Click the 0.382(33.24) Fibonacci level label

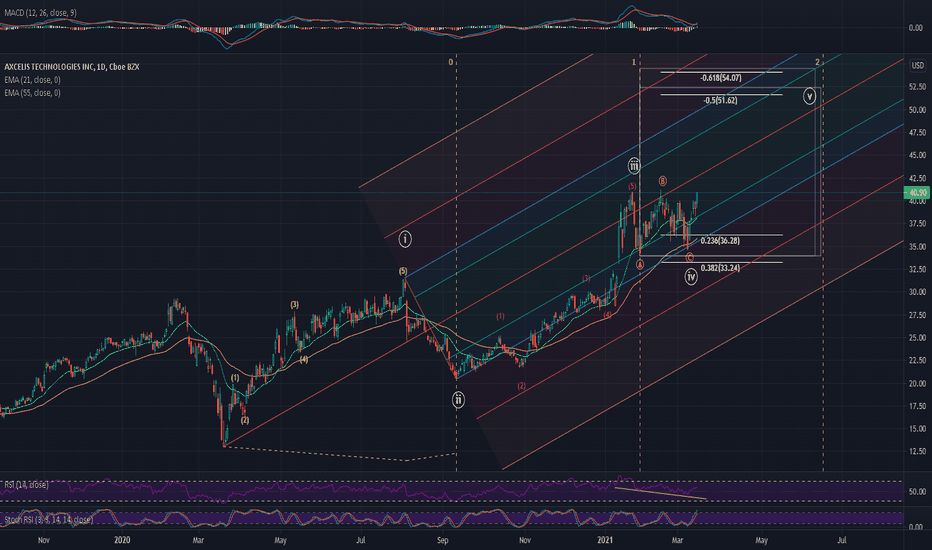point(720,268)
